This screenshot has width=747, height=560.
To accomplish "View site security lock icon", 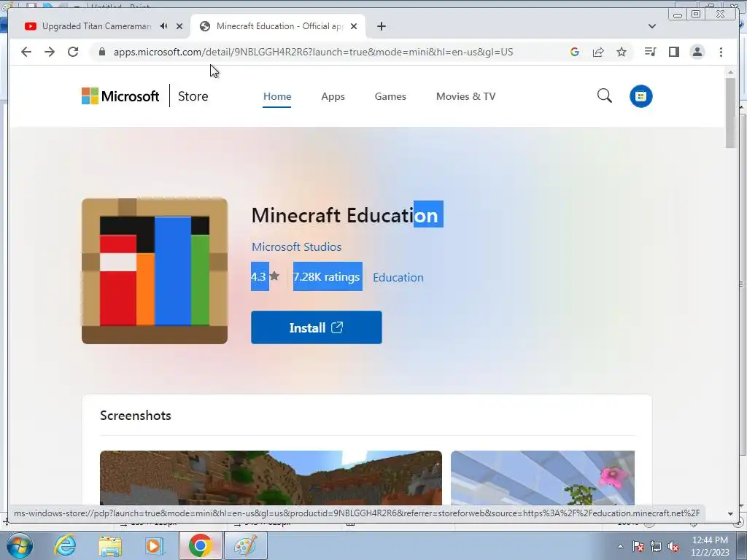I will tap(101, 52).
